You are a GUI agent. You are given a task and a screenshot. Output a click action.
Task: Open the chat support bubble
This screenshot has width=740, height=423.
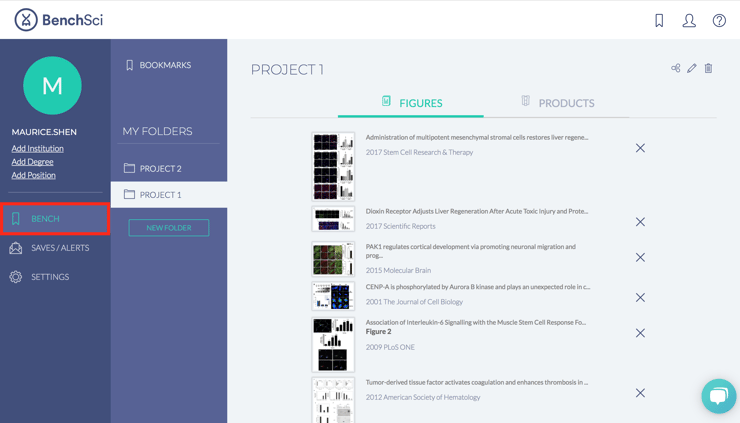coord(719,396)
